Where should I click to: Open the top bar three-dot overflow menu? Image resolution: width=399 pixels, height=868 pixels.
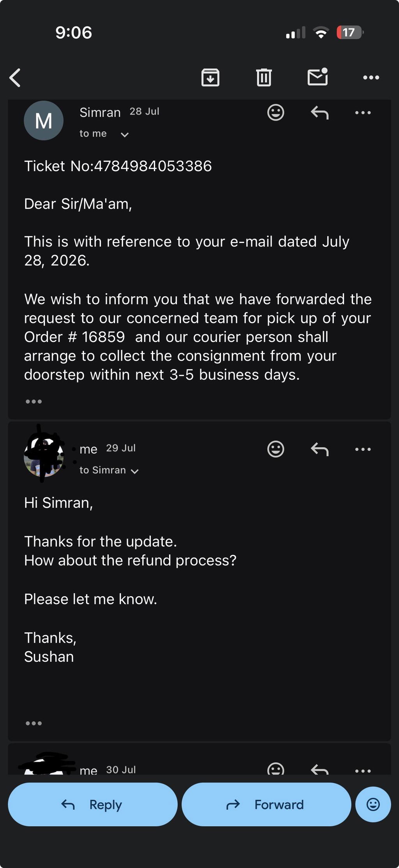click(x=371, y=78)
